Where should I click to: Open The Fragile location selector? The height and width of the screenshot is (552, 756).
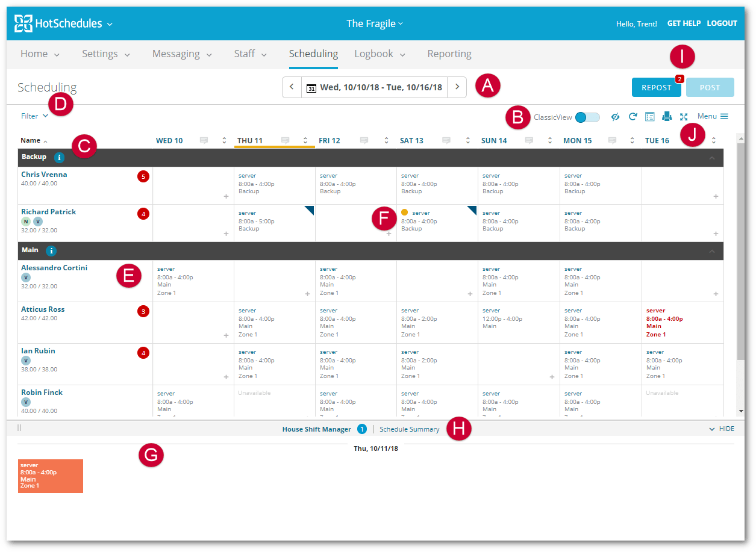tap(375, 23)
